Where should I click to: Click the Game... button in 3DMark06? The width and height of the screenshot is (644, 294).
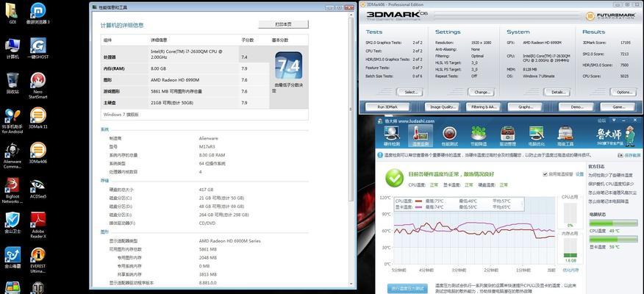618,107
